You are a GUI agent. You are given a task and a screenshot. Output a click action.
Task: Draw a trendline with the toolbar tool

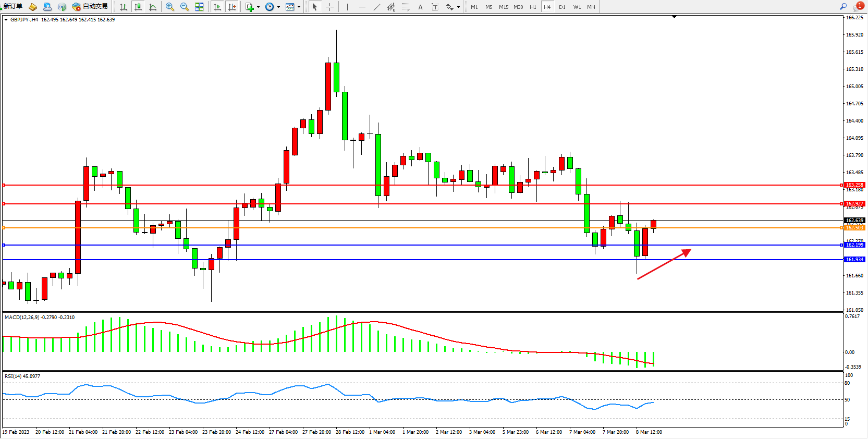coord(377,7)
